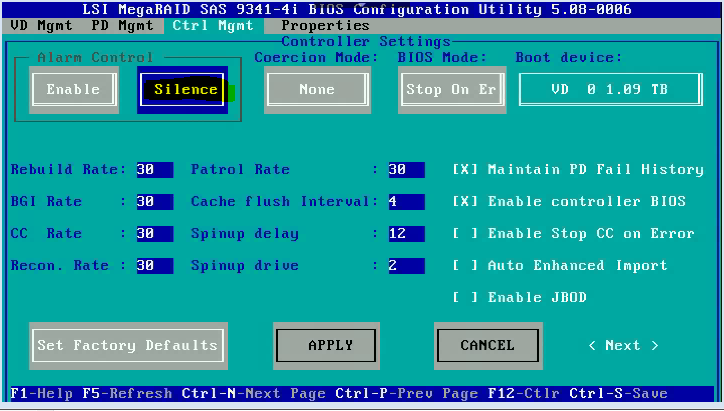Edit the CC Rate value field

(x=155, y=234)
